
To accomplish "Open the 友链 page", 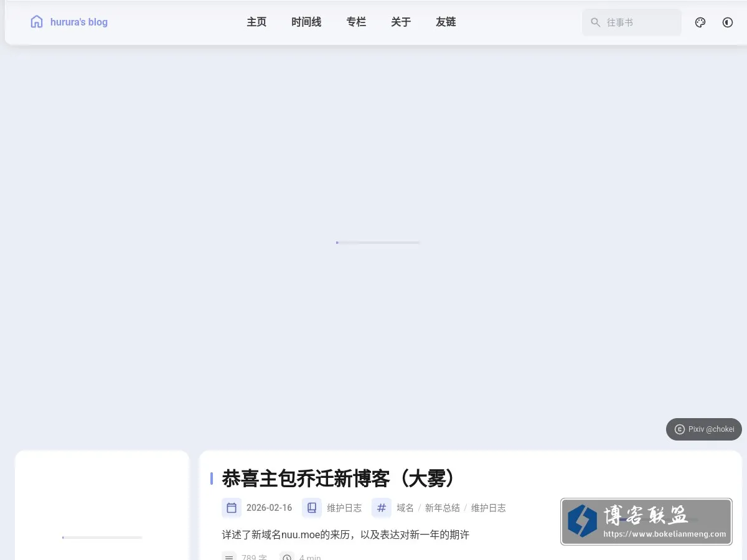I will pyautogui.click(x=446, y=22).
